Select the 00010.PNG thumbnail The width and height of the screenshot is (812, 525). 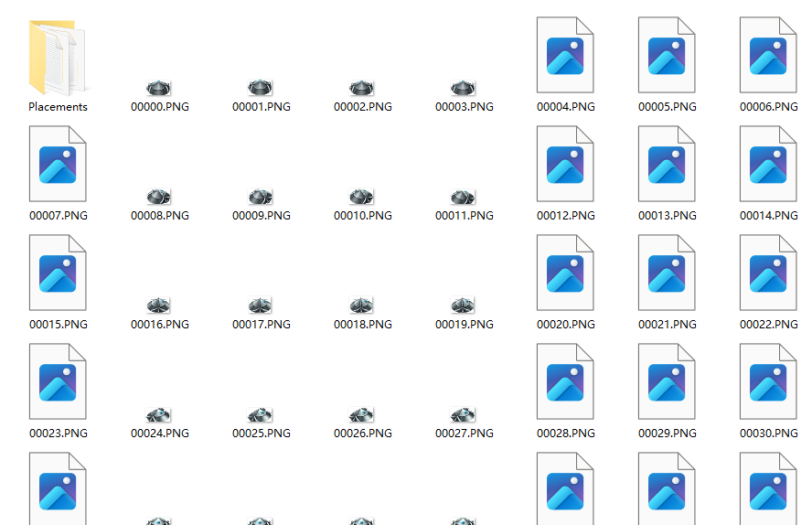click(362, 197)
